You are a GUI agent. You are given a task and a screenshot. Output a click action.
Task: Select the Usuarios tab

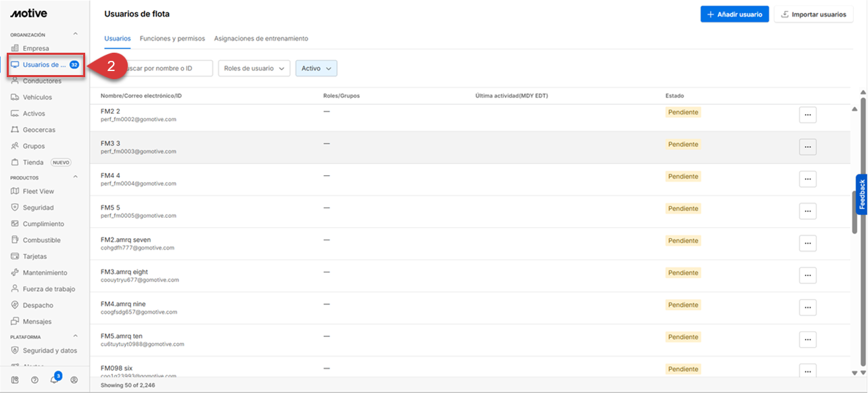118,39
